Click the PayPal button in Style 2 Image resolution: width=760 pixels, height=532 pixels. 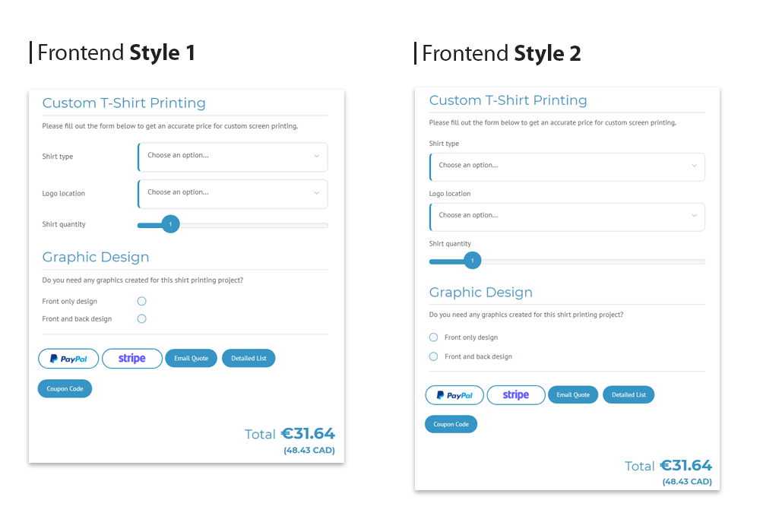coord(454,395)
